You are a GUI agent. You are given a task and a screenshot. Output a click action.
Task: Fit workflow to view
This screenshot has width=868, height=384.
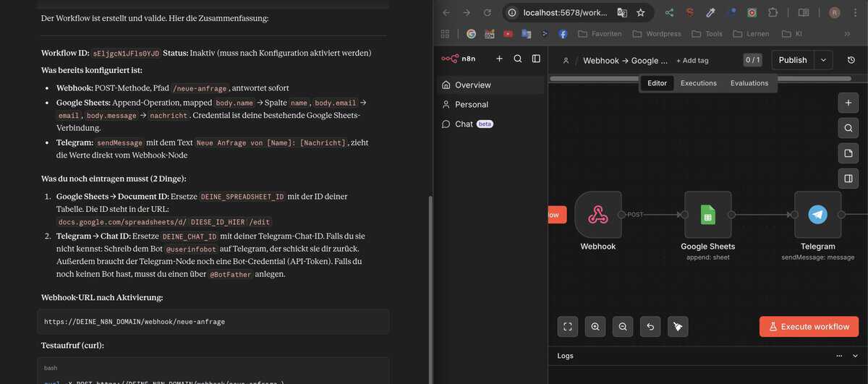click(568, 327)
